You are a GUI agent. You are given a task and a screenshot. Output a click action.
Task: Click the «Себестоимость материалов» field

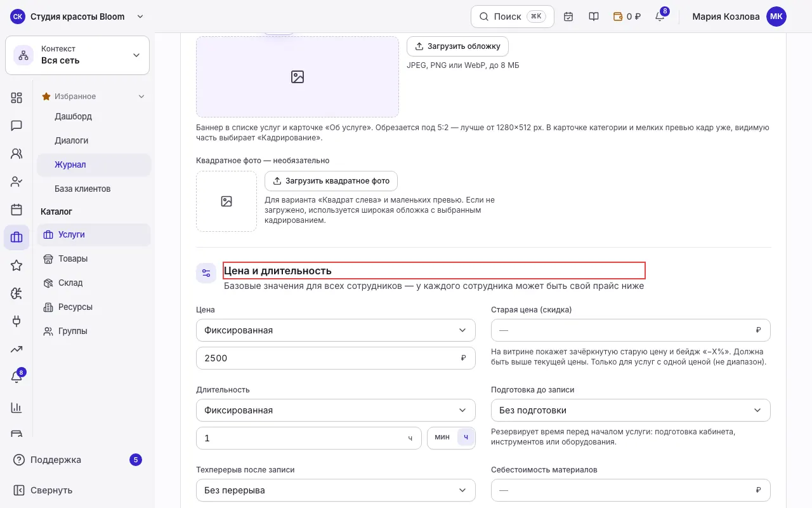point(631,490)
